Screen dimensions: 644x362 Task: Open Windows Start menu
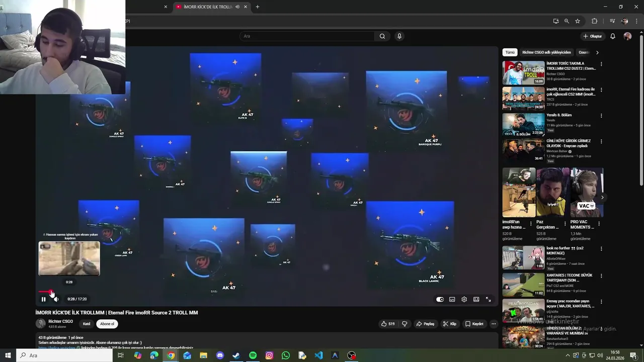(x=8, y=355)
